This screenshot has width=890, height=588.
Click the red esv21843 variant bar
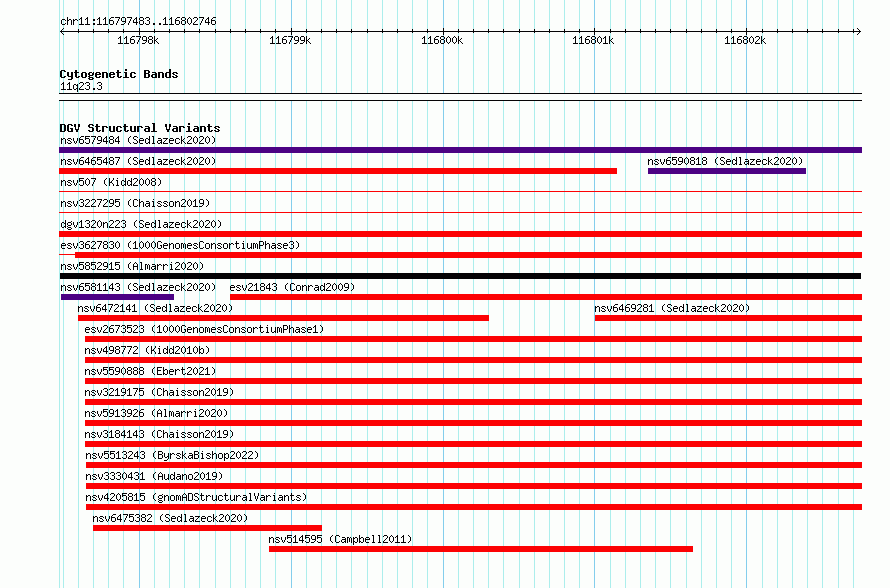tap(546, 297)
